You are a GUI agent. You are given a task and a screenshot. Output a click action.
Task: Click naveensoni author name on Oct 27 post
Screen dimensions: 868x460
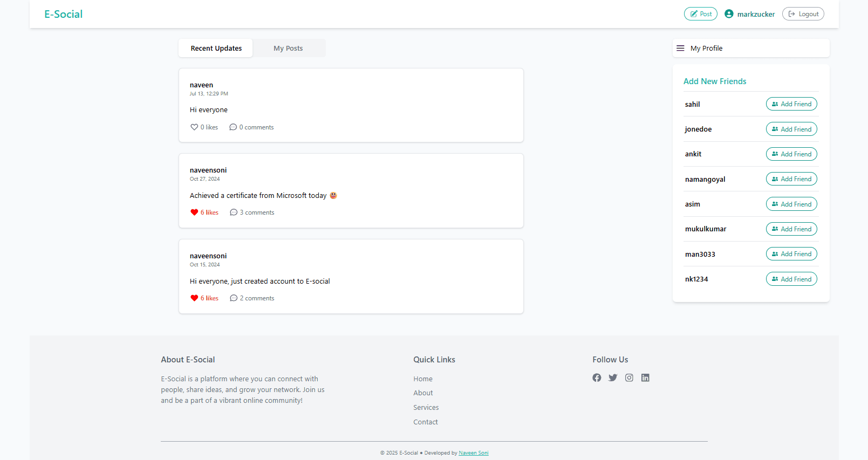tap(208, 170)
